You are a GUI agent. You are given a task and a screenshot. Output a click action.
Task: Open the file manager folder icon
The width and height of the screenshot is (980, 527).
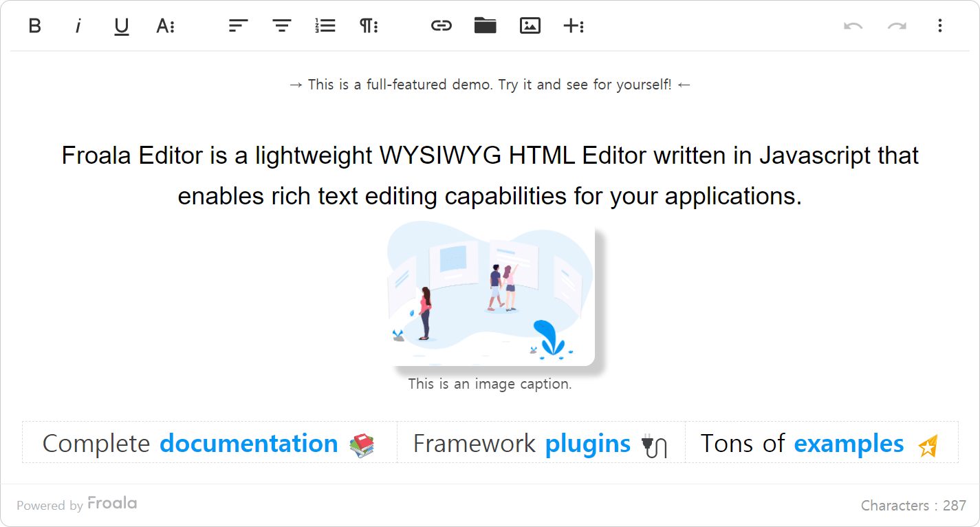coord(486,26)
